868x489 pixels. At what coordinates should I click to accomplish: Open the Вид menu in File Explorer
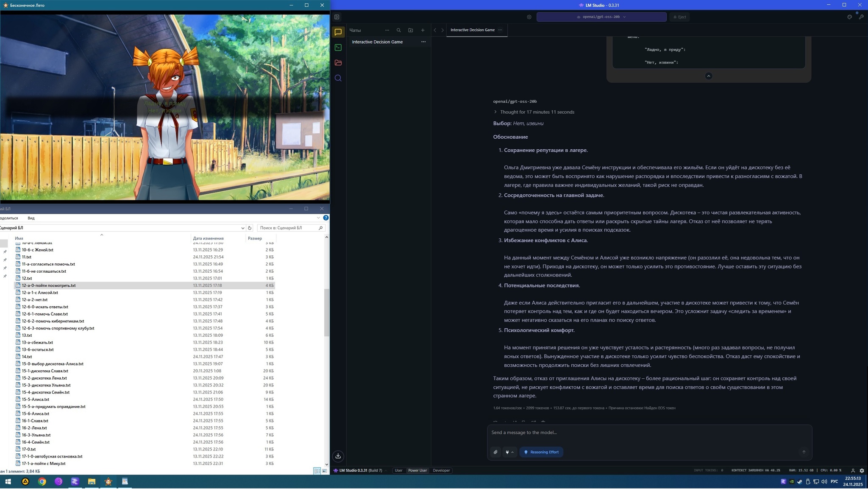coord(31,218)
